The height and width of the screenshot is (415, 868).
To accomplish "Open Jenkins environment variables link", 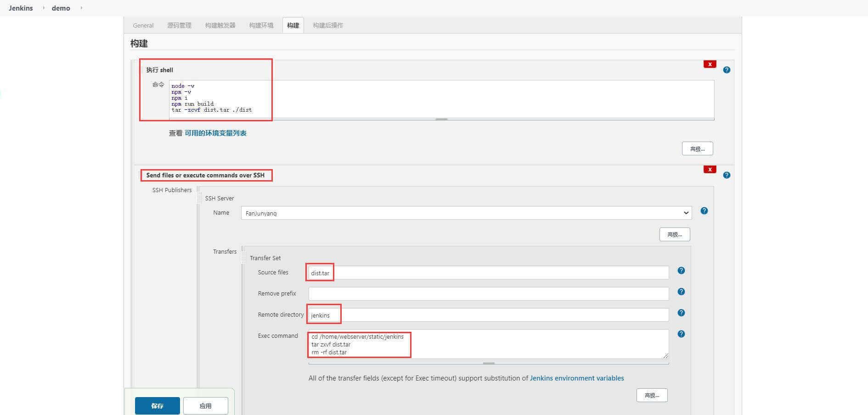I will point(577,378).
